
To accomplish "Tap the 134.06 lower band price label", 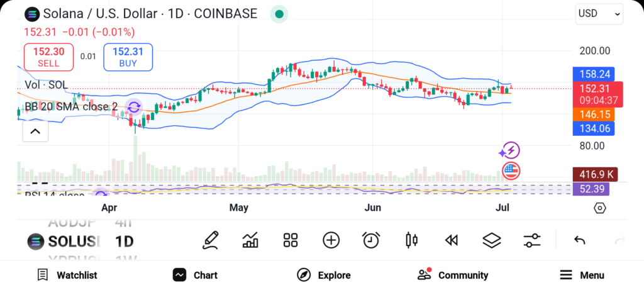I will [x=594, y=128].
